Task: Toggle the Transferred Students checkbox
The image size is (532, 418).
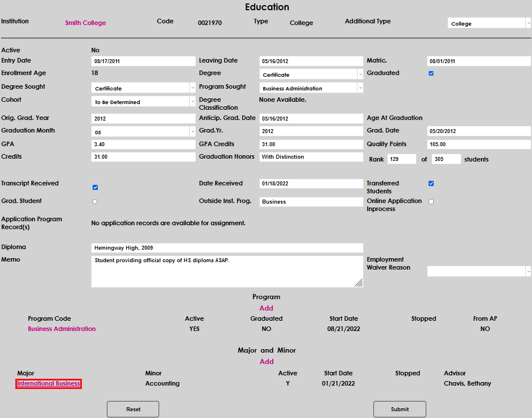Action: (x=431, y=184)
